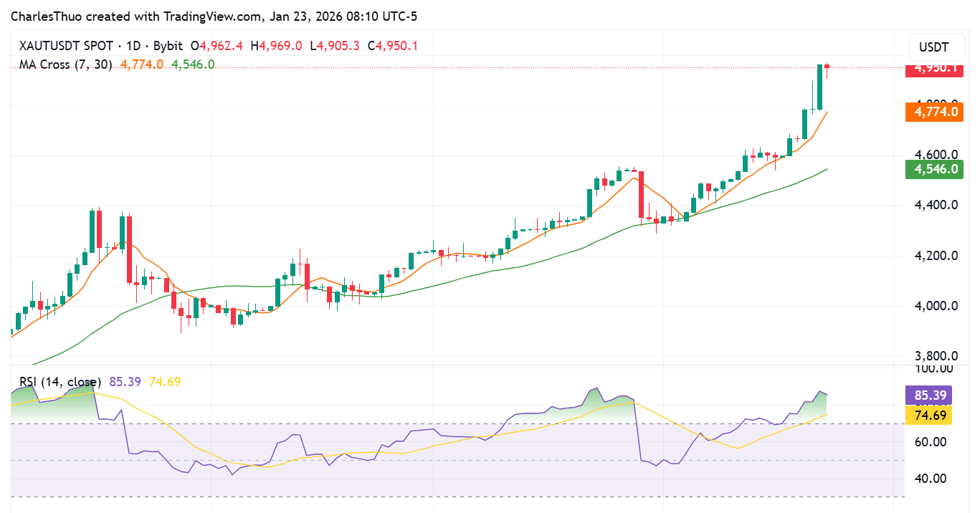
Task: Click the 4,400.0 price axis label
Action: click(936, 204)
